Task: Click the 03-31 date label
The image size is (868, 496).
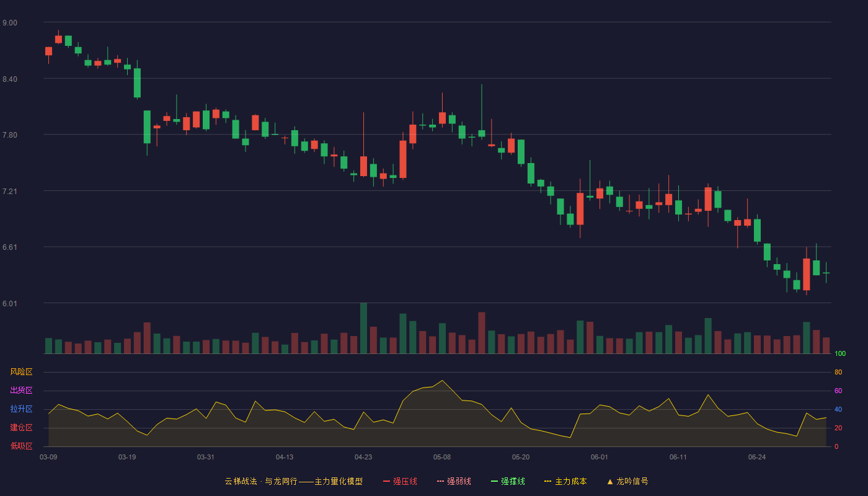Action: coord(206,457)
